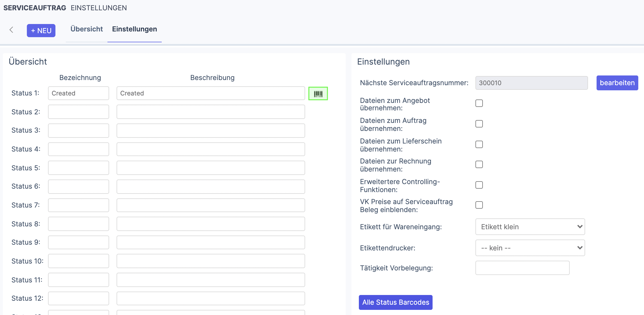Click the back arrow chevron
This screenshot has height=315, width=644.
(x=11, y=30)
